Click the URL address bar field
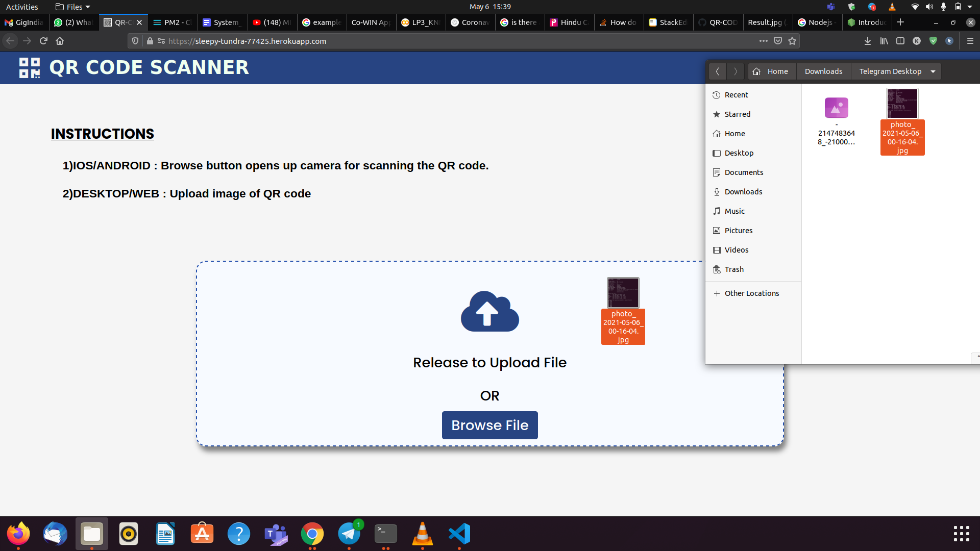This screenshot has width=980, height=551. tap(459, 41)
